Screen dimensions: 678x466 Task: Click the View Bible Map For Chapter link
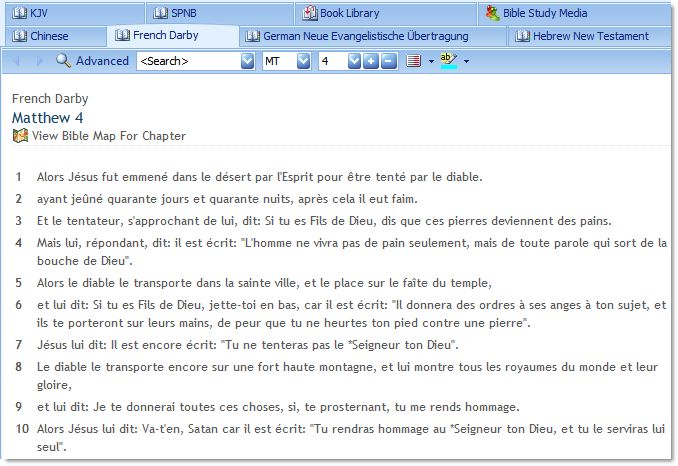(109, 136)
